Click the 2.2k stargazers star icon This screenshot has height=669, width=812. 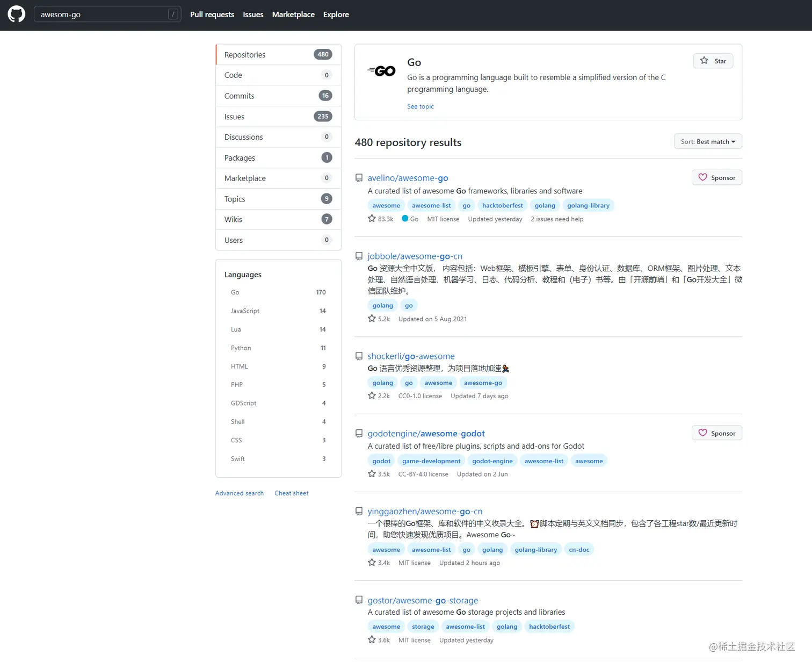(372, 395)
